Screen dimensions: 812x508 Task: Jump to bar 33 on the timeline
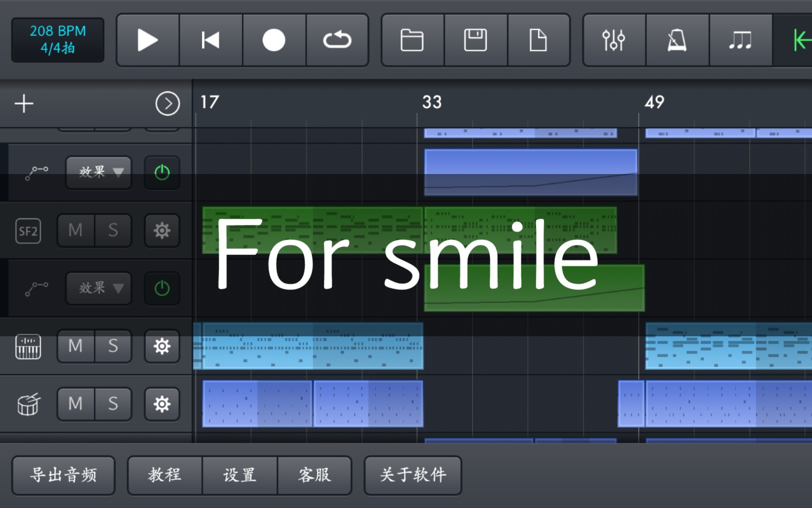point(432,102)
